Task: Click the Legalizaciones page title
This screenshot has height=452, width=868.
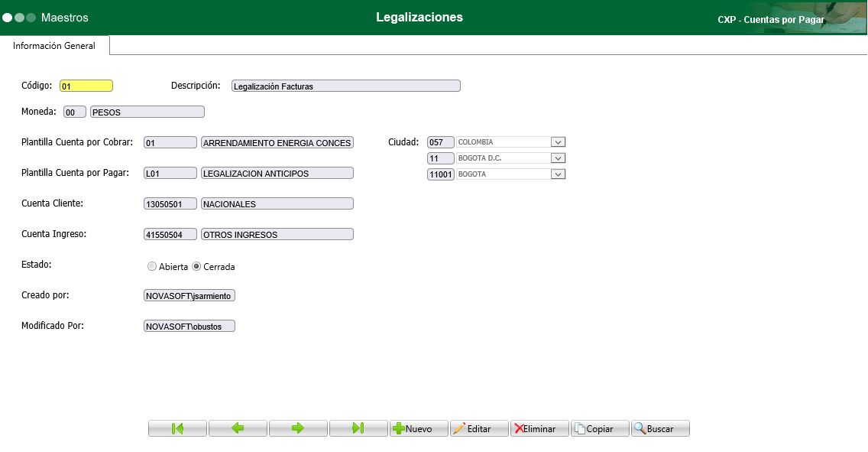Action: pos(419,17)
